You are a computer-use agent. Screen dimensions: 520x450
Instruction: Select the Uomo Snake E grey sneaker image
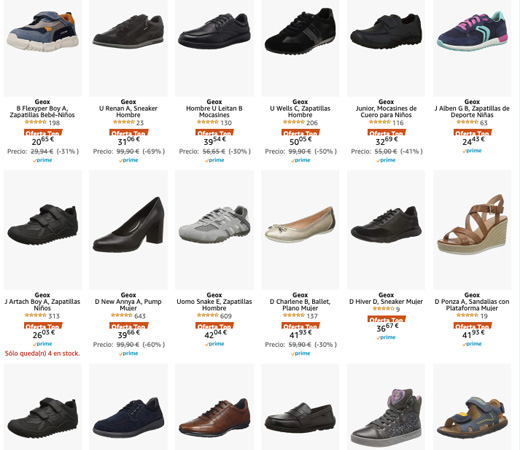click(x=214, y=224)
